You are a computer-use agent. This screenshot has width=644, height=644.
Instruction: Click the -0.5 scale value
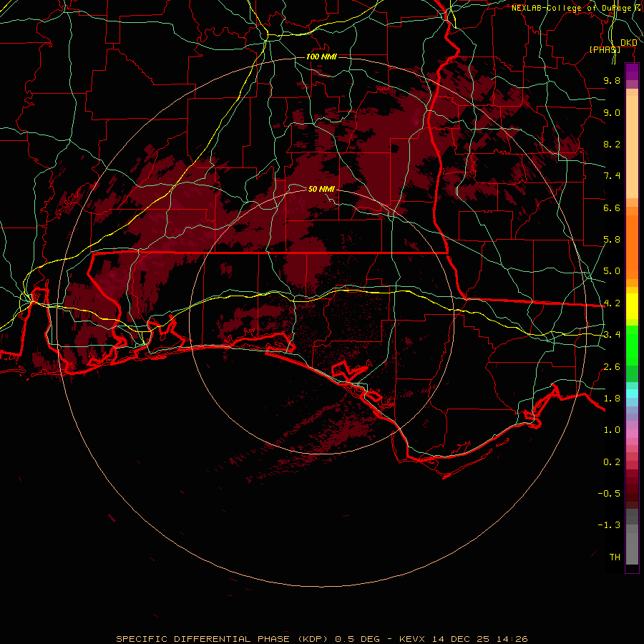pyautogui.click(x=609, y=494)
